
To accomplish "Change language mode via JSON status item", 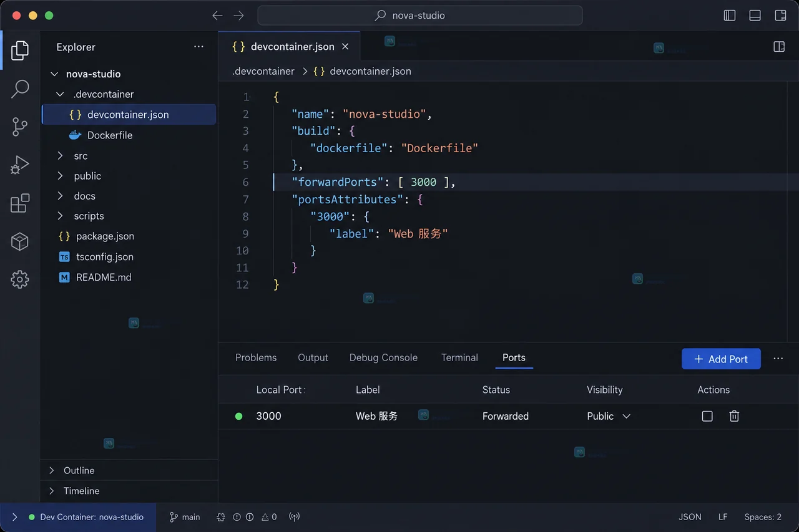I will 690,517.
